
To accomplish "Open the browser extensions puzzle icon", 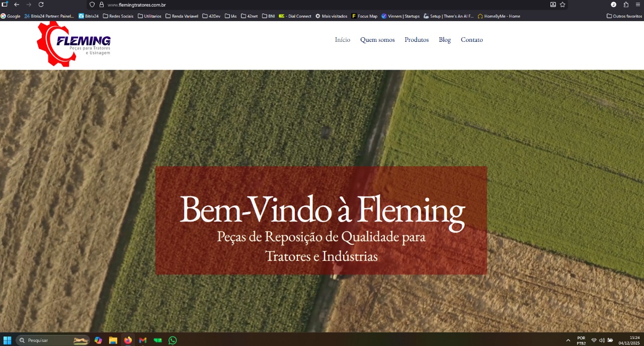I will [626, 5].
